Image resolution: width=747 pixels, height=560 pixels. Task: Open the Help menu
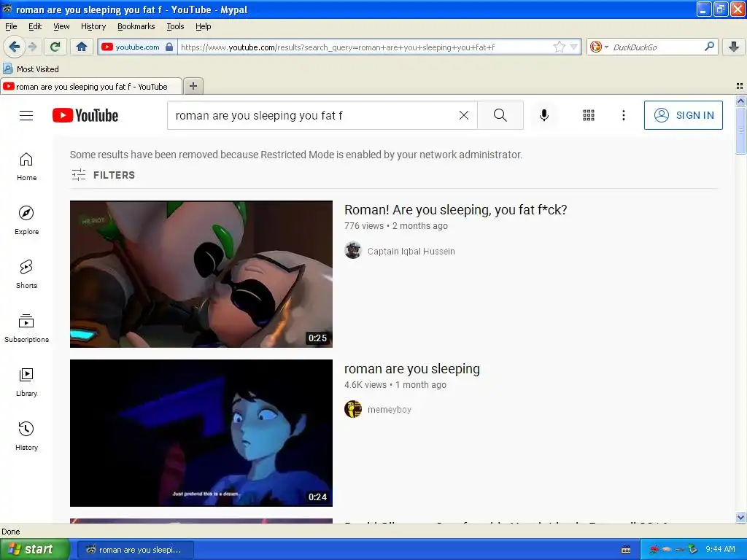(203, 26)
